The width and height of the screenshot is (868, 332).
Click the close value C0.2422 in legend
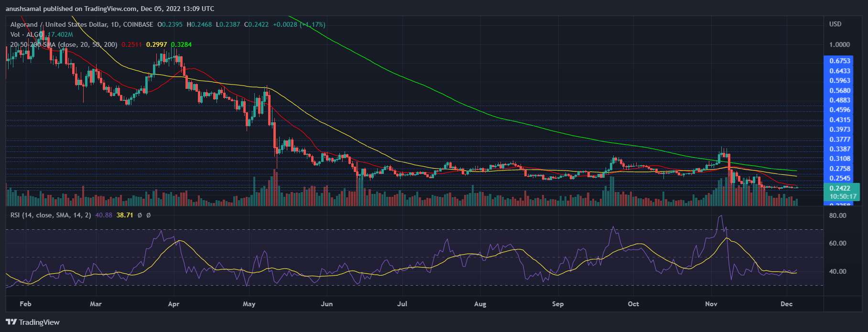pos(257,24)
